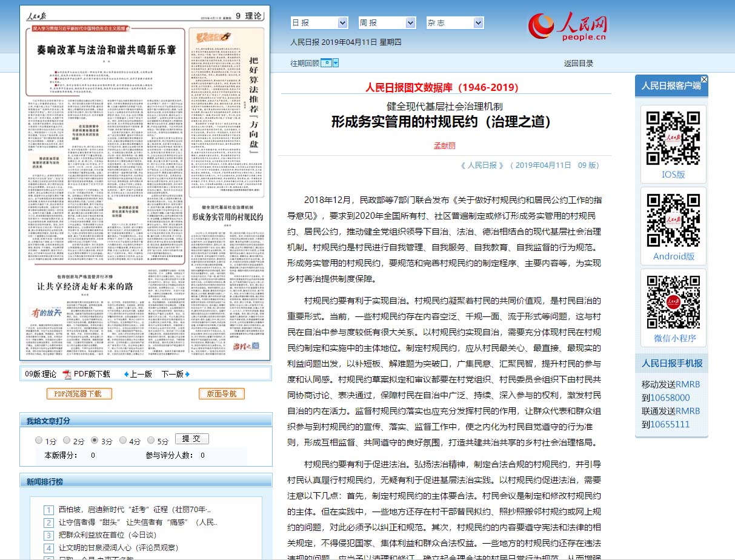Open the 往期回顾 calendar icon
The image size is (735, 560).
point(326,63)
